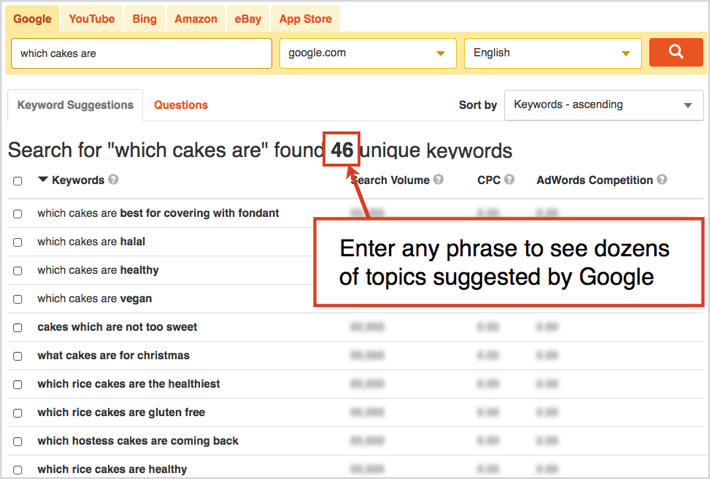
Task: Check 'cakes which are not too sweet' row
Action: pos(18,327)
